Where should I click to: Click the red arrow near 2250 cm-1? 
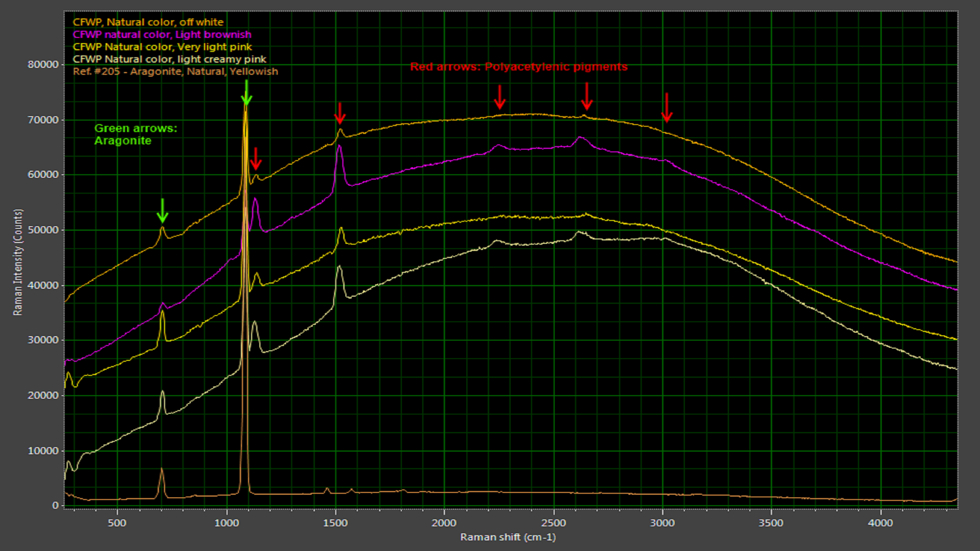[x=499, y=97]
